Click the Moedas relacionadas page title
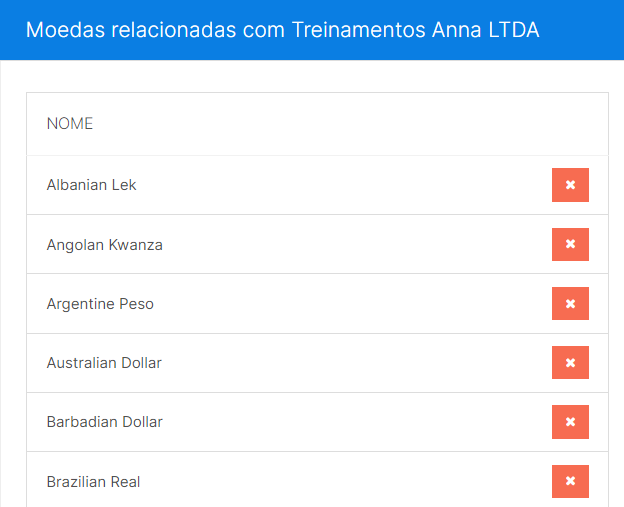This screenshot has height=507, width=624. click(283, 30)
